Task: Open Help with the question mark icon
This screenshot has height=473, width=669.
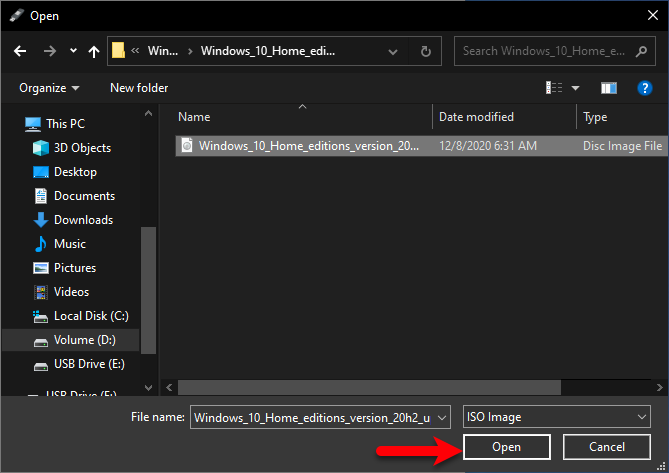Action: (x=644, y=88)
